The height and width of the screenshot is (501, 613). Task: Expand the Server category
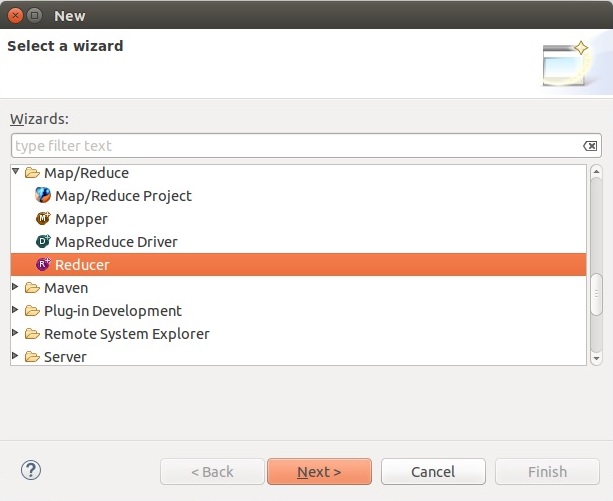pos(15,356)
